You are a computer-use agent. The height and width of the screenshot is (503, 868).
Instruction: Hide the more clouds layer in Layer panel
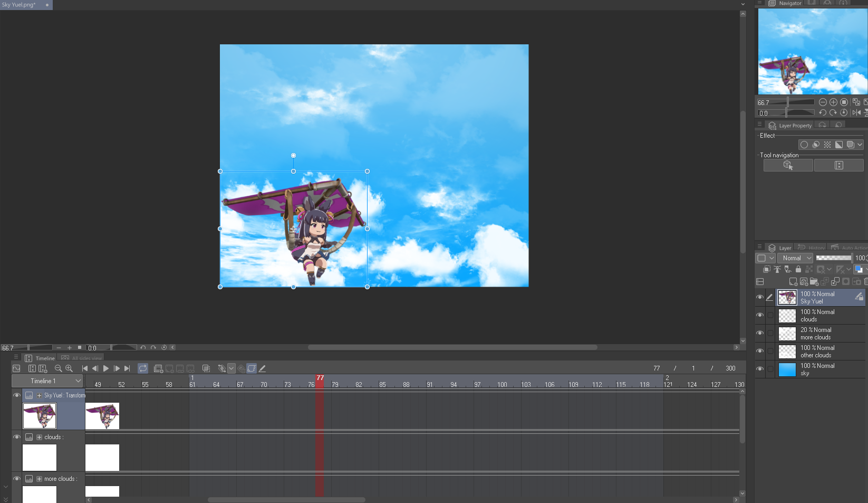[x=760, y=333]
